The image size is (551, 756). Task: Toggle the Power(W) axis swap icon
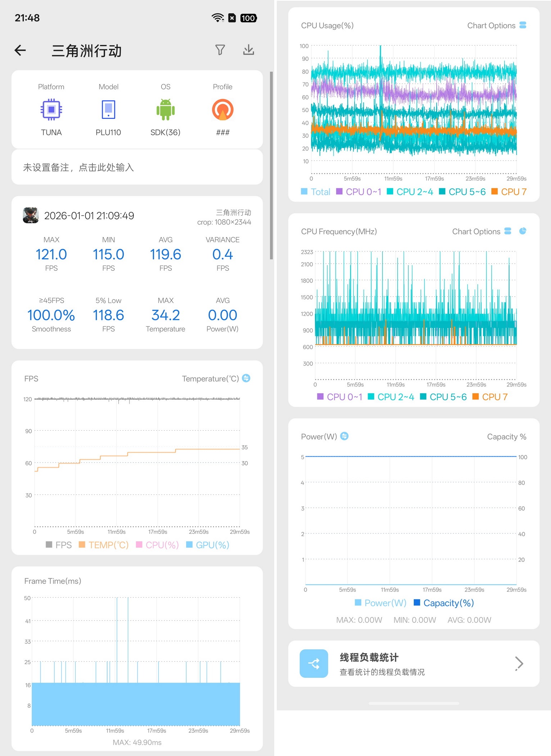[x=344, y=436]
